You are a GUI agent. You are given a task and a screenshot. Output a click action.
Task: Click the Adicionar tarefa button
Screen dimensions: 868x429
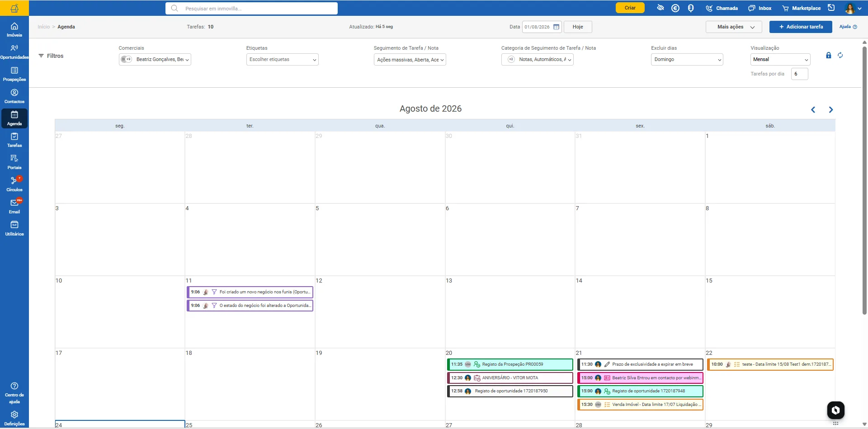(x=801, y=27)
